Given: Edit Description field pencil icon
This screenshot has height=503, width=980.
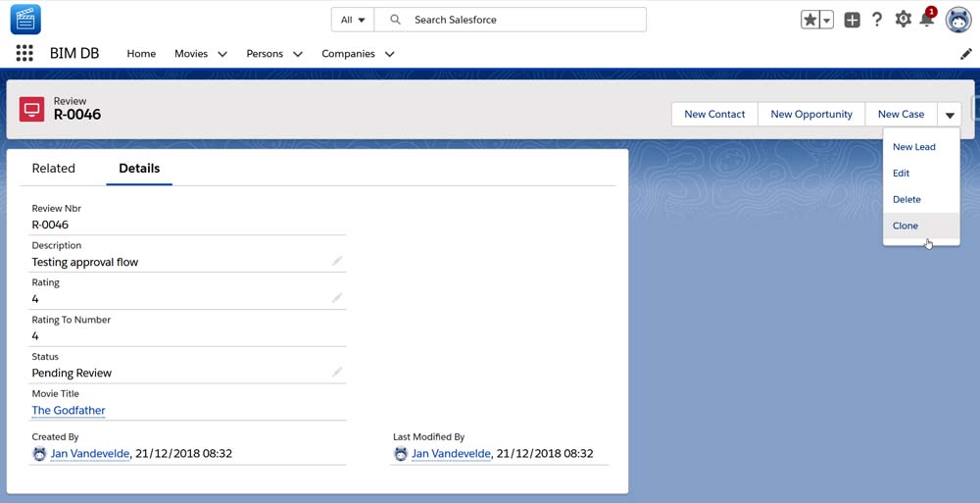Looking at the screenshot, I should click(x=337, y=260).
